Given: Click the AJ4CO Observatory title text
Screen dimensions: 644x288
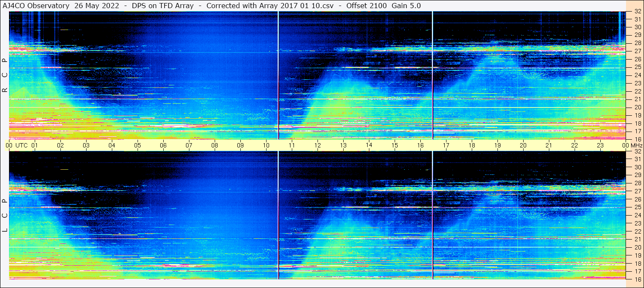Looking at the screenshot, I should click(37, 6).
